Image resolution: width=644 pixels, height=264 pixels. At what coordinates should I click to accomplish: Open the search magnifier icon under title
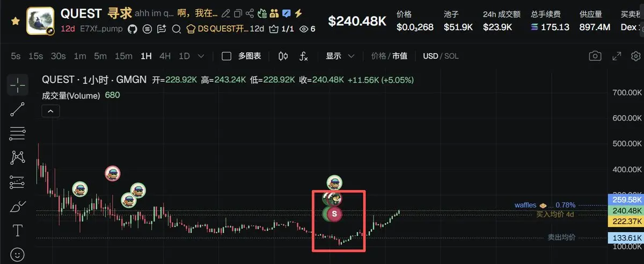(176, 28)
